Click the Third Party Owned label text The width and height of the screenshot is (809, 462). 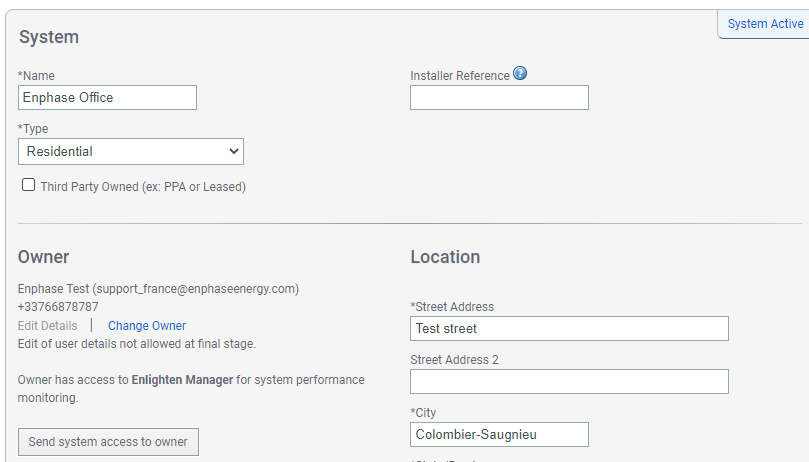tap(143, 187)
